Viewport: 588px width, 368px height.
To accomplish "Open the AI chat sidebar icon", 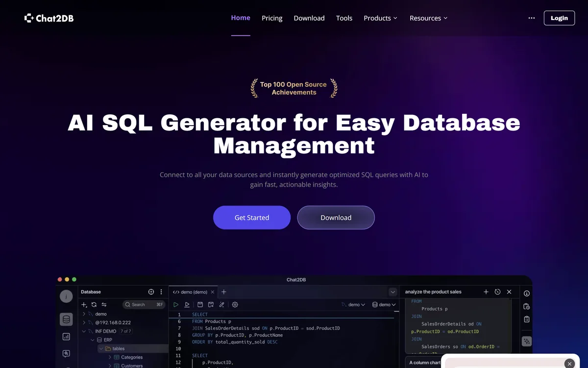I will tap(66, 353).
